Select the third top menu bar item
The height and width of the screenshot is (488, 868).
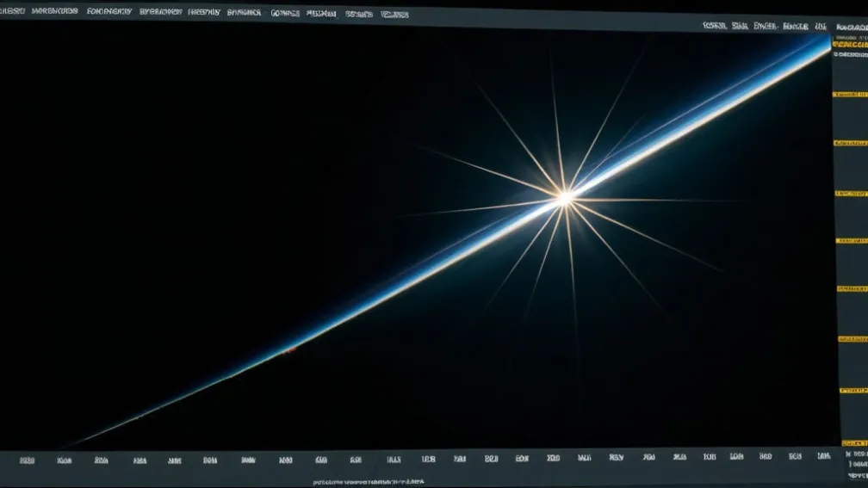pyautogui.click(x=108, y=12)
